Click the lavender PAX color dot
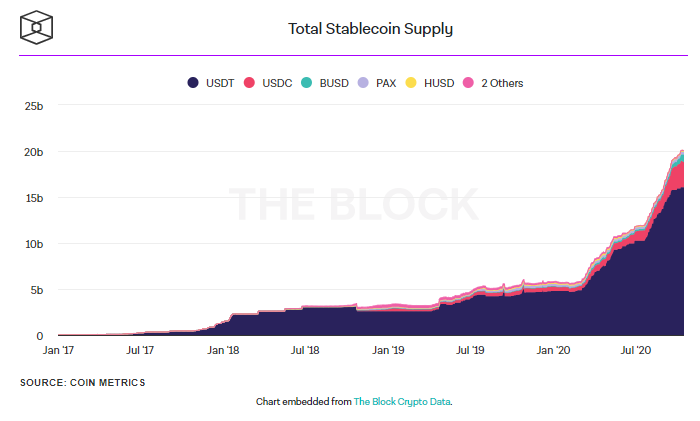 (363, 83)
